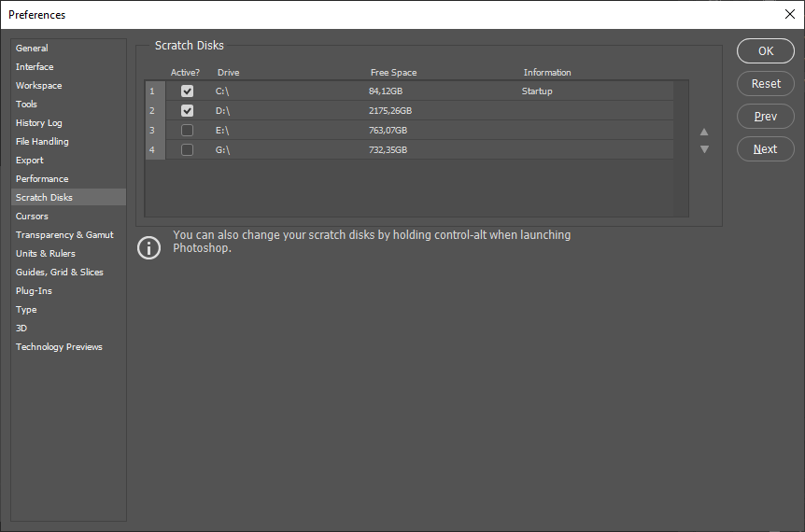The width and height of the screenshot is (805, 532).
Task: Select Performance in the sidebar
Action: pos(68,179)
